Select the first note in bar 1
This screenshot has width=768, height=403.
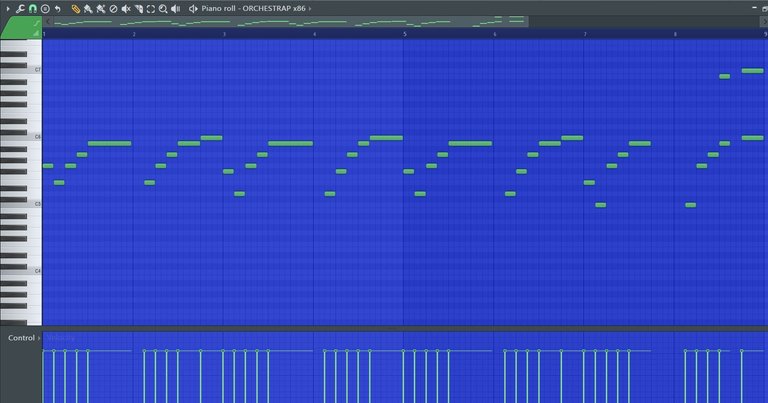coord(48,166)
